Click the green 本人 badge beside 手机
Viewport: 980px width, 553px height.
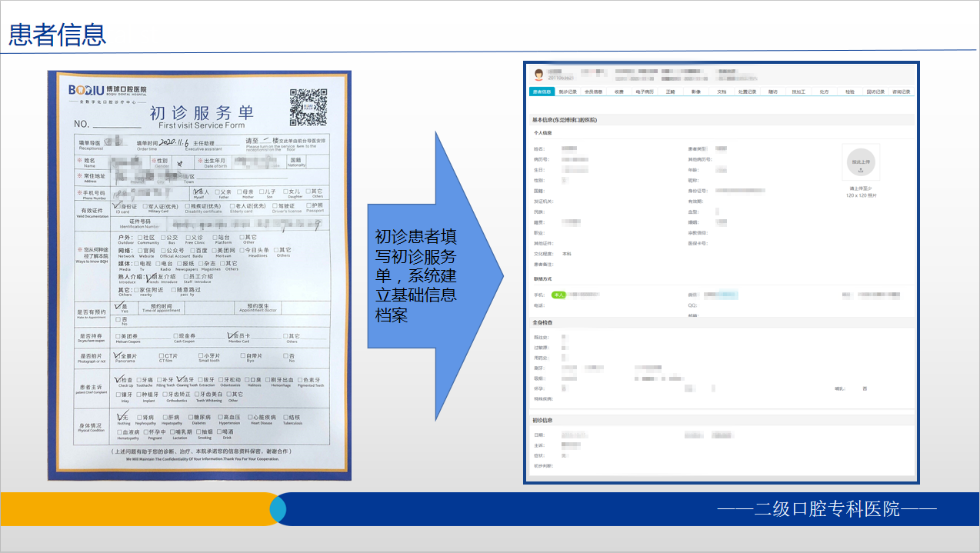[559, 294]
